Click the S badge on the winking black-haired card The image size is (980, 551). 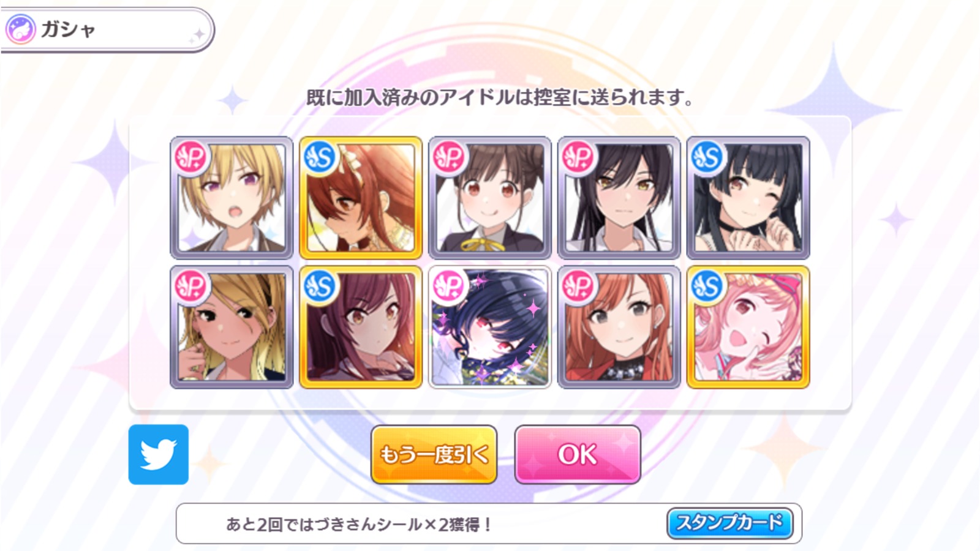[x=709, y=158]
